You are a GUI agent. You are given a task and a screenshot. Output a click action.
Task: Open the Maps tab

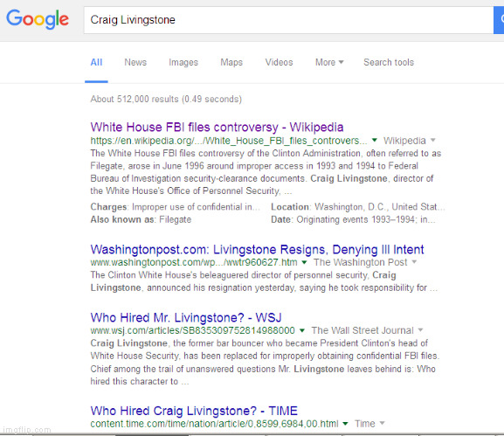click(x=231, y=62)
